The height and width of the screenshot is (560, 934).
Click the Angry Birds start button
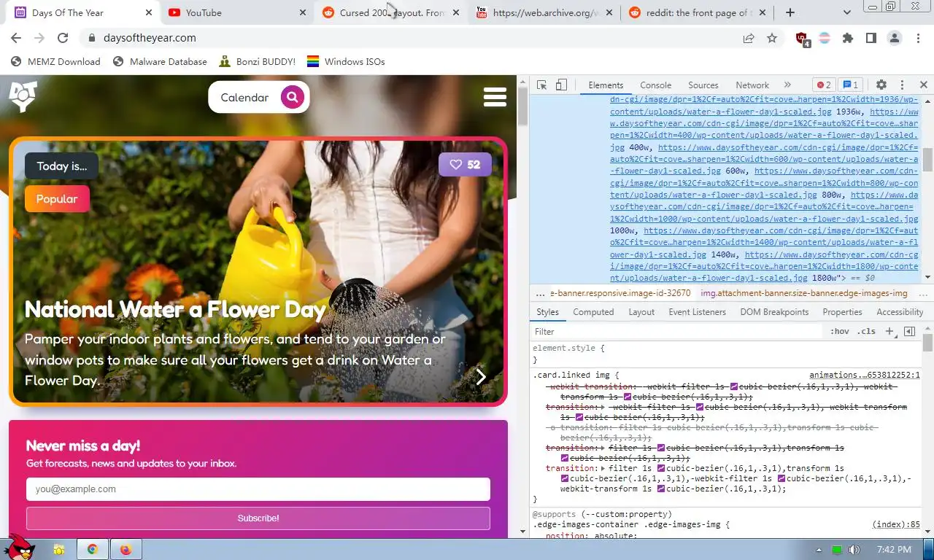(x=18, y=547)
